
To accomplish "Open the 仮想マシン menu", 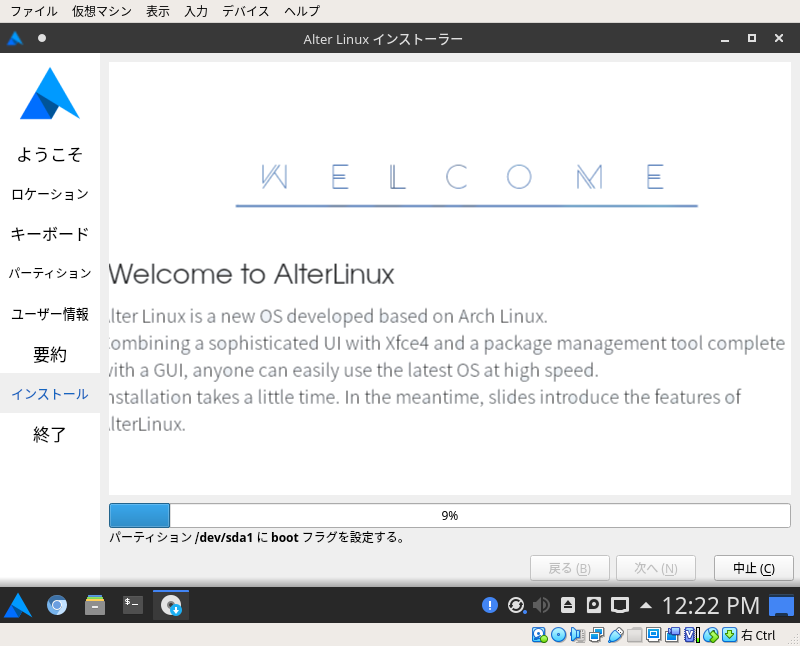I will [100, 11].
